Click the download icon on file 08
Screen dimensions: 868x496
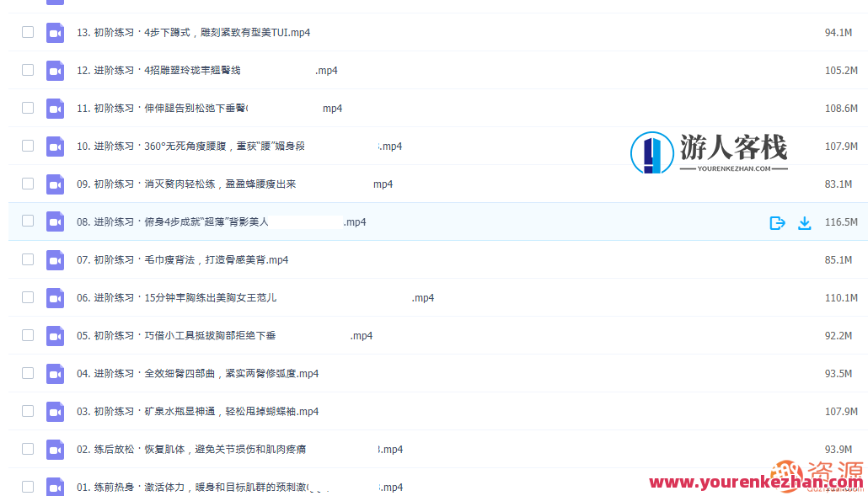pyautogui.click(x=805, y=222)
